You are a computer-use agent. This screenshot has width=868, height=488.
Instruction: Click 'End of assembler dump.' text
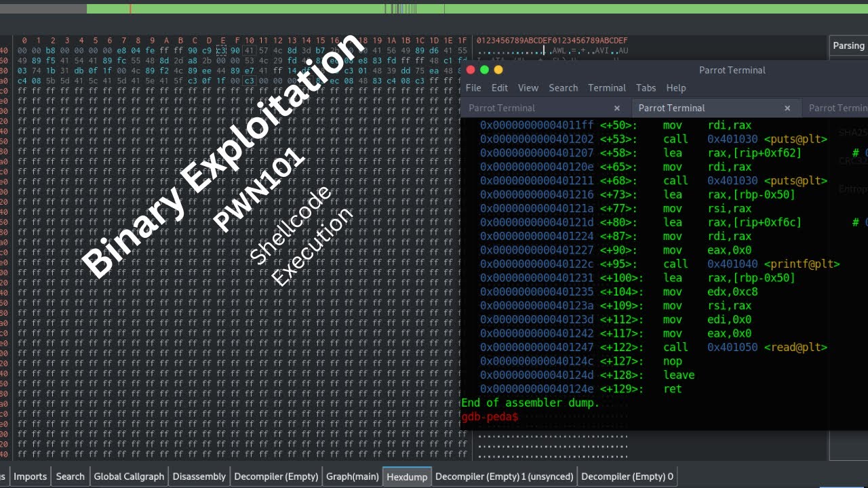coord(530,403)
